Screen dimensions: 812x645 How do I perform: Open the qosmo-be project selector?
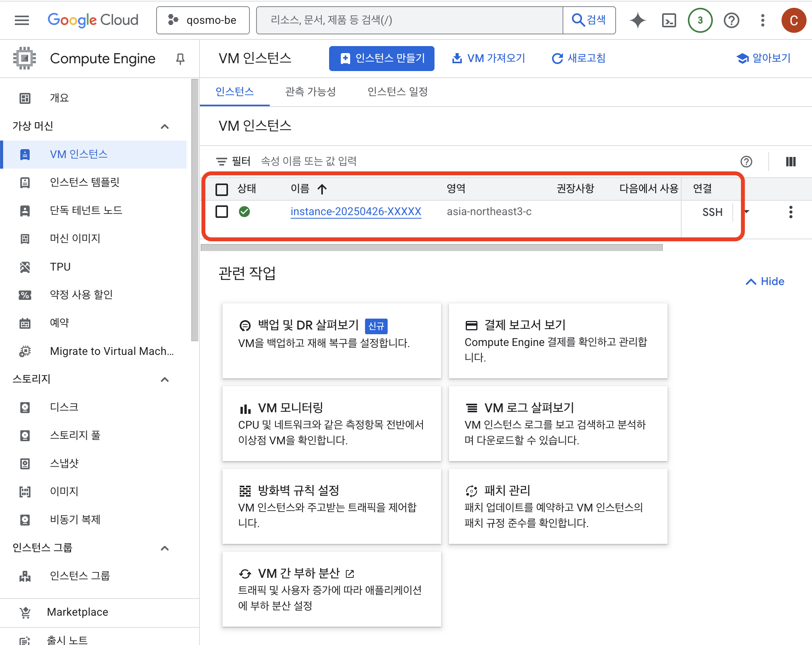coord(203,20)
